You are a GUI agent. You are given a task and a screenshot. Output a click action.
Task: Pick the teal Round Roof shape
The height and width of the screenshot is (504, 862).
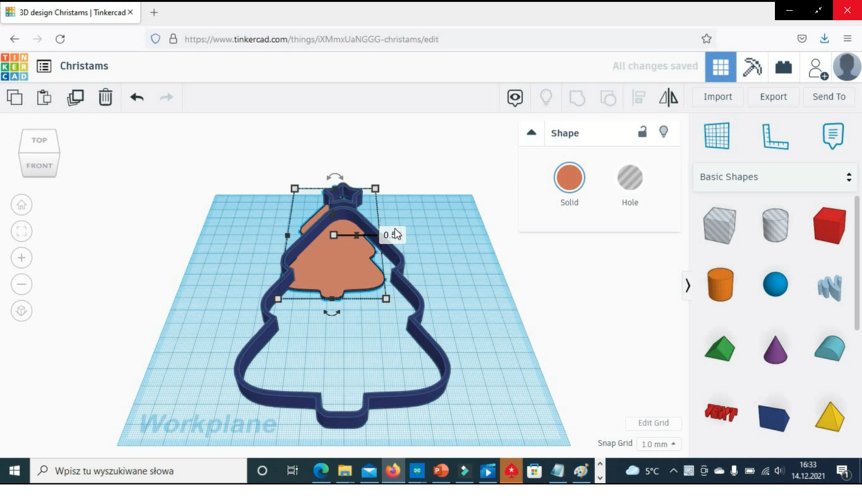click(x=829, y=349)
